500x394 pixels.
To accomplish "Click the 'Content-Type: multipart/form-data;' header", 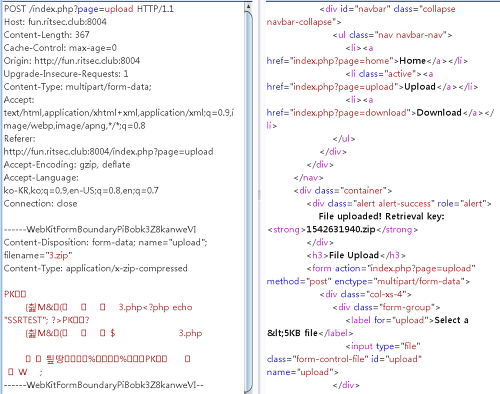I will point(78,87).
